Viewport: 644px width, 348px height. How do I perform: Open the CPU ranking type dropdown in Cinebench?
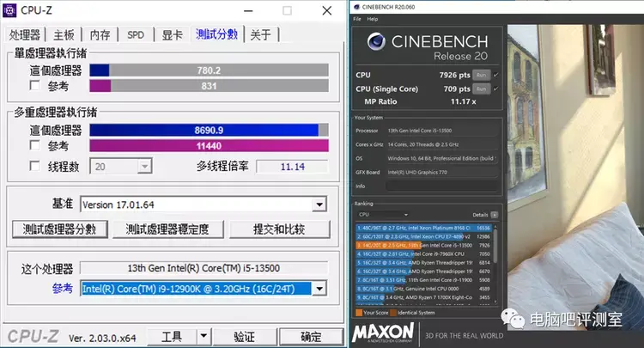pos(383,215)
